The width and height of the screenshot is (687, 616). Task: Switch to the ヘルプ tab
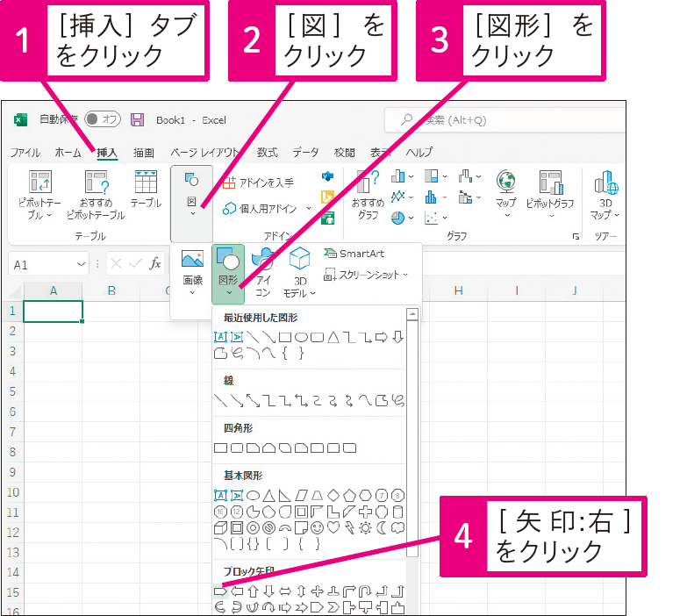coord(419,153)
